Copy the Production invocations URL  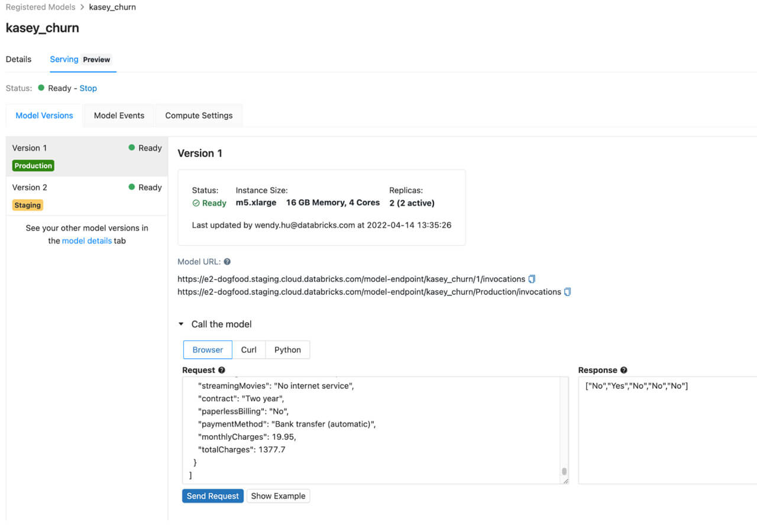568,292
